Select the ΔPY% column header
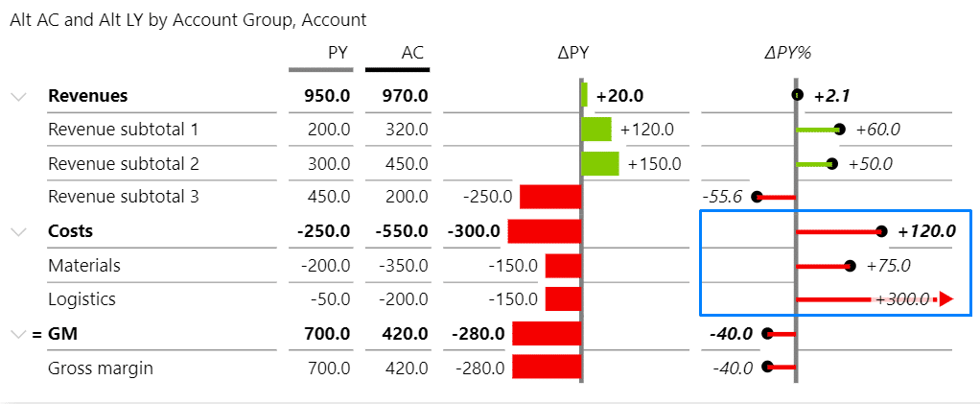 pos(788,54)
